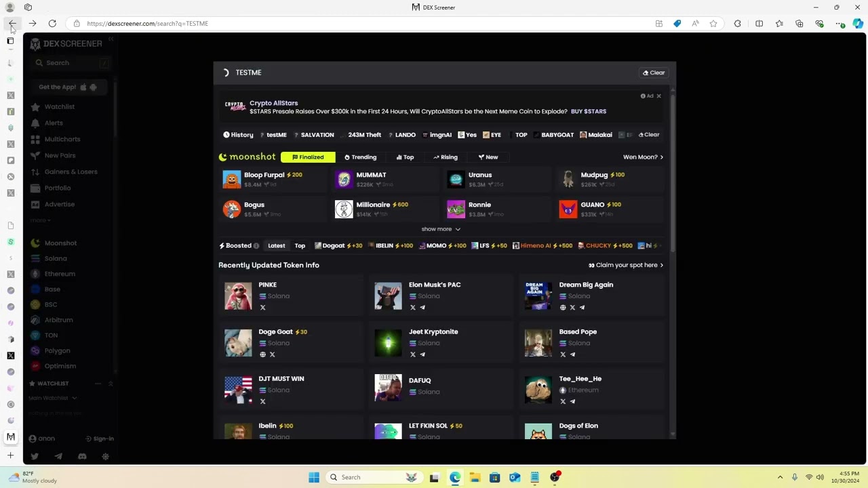The width and height of the screenshot is (868, 488).
Task: Click Telegram icon under Tee_Hee_He
Action: tap(572, 401)
